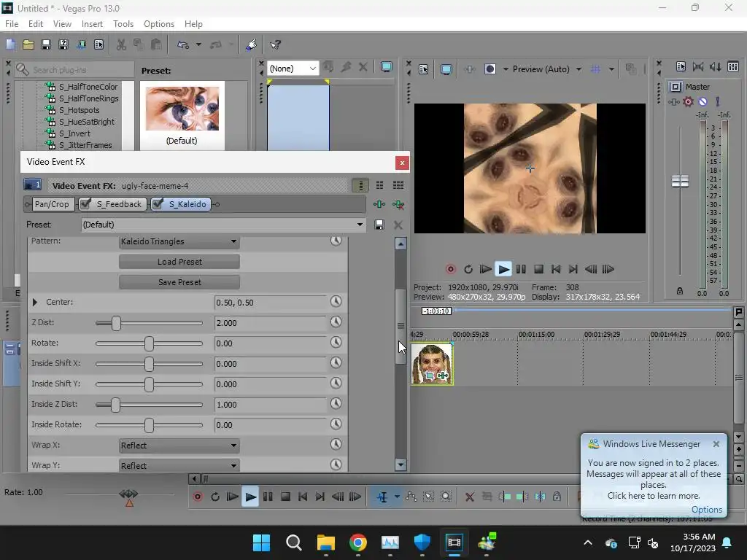
Task: Click the preview window Play button
Action: tap(503, 269)
